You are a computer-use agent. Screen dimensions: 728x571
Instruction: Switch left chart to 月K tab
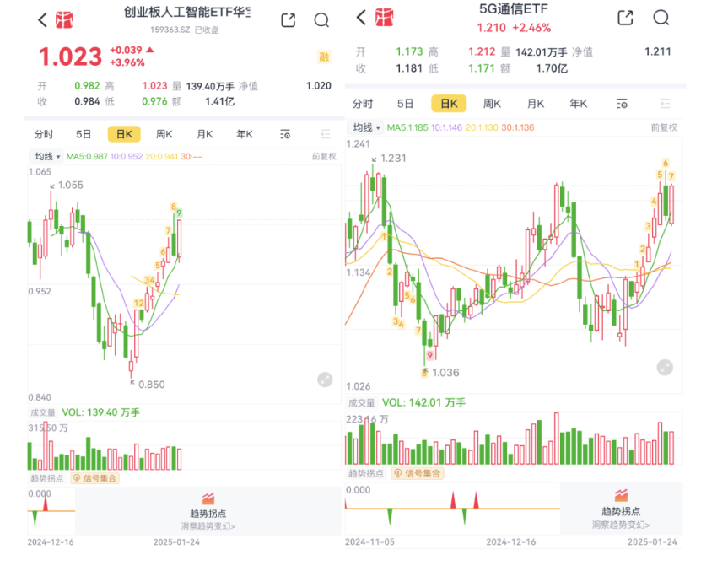point(205,135)
